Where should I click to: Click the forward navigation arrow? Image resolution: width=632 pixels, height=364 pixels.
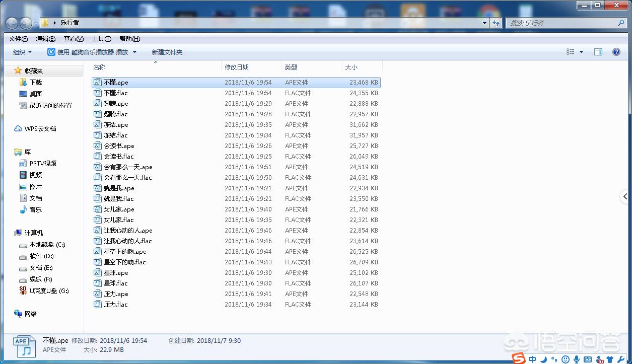click(x=26, y=23)
